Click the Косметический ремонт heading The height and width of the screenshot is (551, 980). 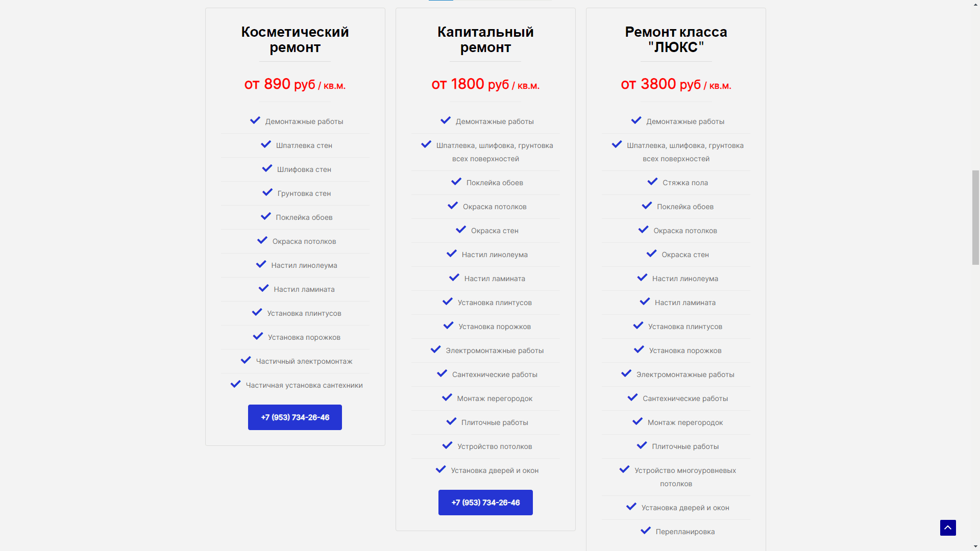(295, 40)
